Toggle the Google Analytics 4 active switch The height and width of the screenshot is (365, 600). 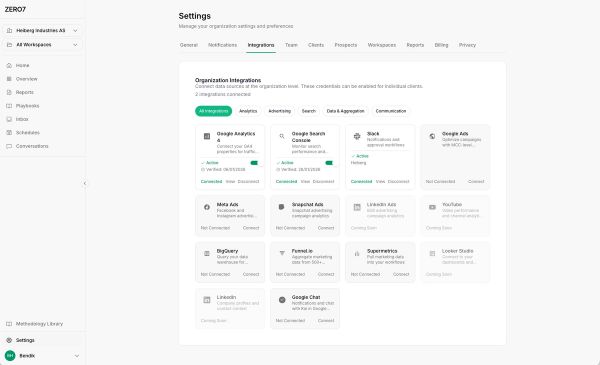coord(254,163)
